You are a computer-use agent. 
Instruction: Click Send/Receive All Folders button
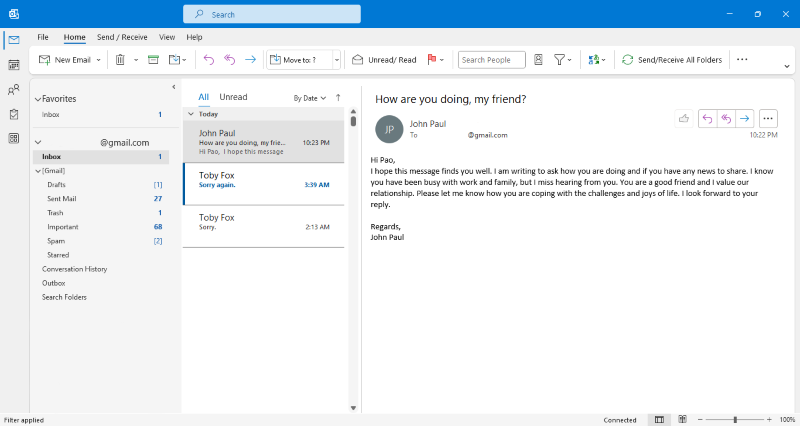(671, 60)
